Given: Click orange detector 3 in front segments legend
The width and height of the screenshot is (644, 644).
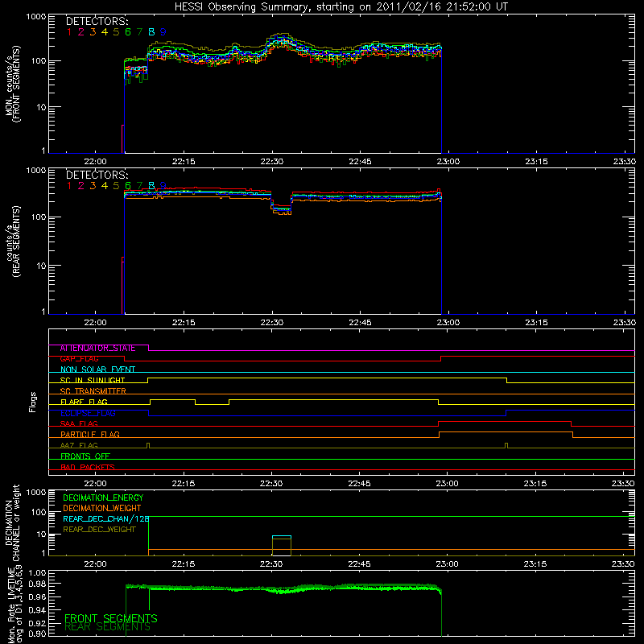Looking at the screenshot, I should [93, 31].
